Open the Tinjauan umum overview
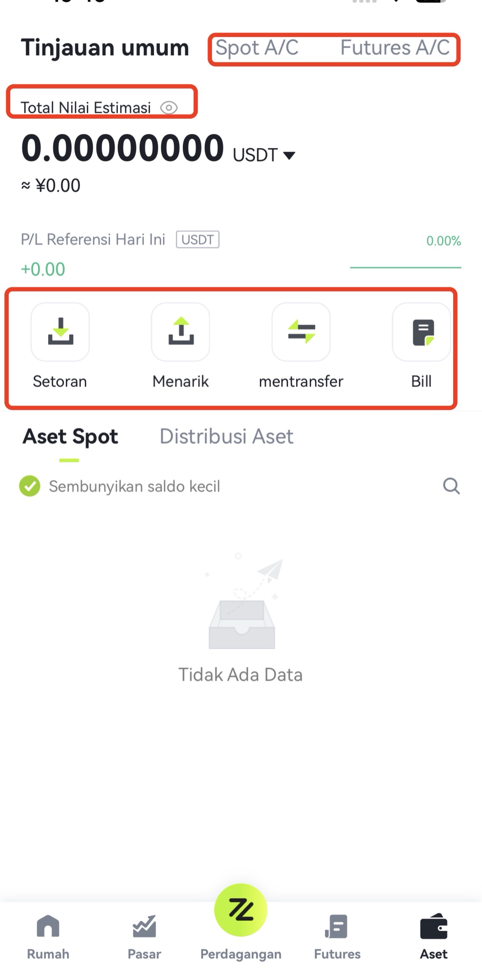 (105, 48)
